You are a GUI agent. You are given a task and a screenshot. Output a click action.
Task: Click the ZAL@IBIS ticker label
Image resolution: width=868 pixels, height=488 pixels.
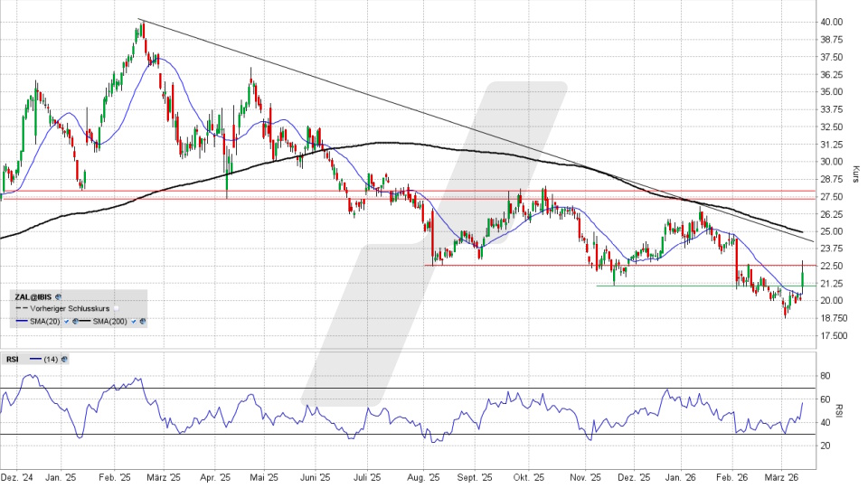click(x=33, y=296)
